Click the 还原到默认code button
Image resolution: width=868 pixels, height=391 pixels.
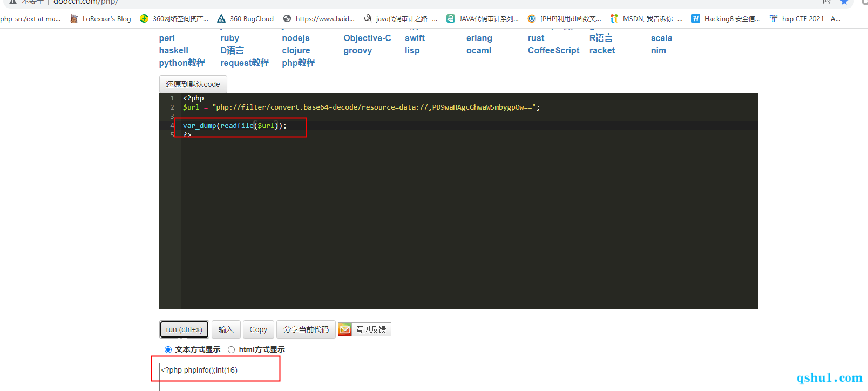pyautogui.click(x=193, y=84)
